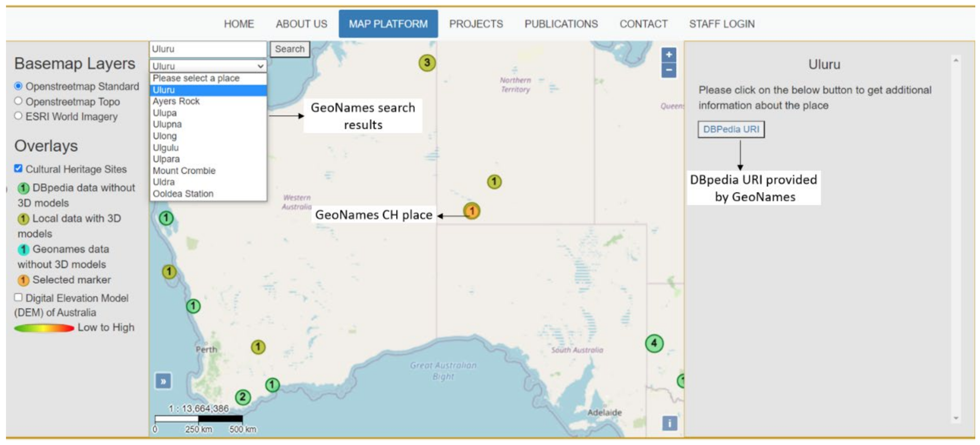Choose Ulpara from the results list

[208, 159]
